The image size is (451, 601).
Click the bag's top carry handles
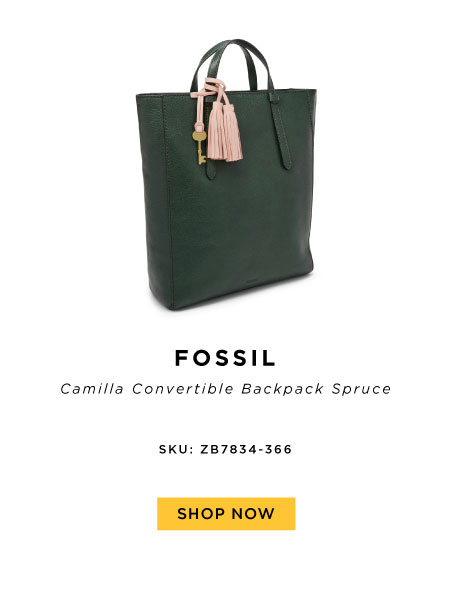pos(233,65)
